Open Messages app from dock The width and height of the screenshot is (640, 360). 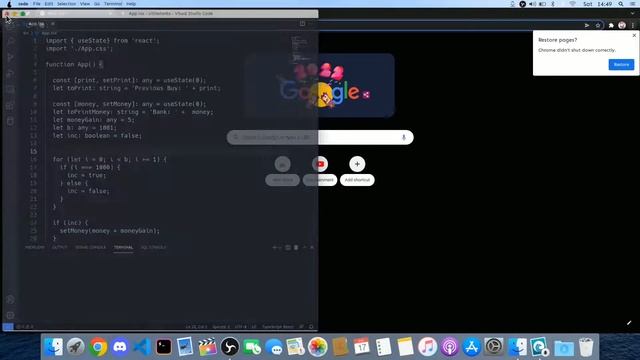(274, 347)
